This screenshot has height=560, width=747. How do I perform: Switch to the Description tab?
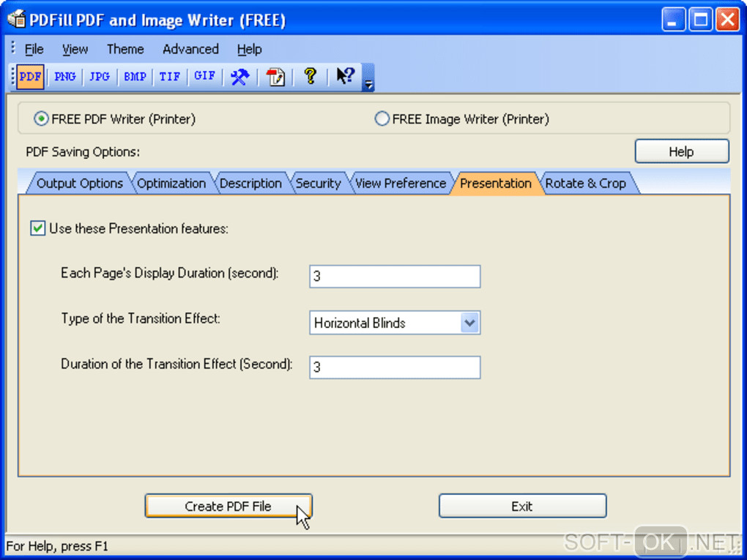pyautogui.click(x=250, y=183)
